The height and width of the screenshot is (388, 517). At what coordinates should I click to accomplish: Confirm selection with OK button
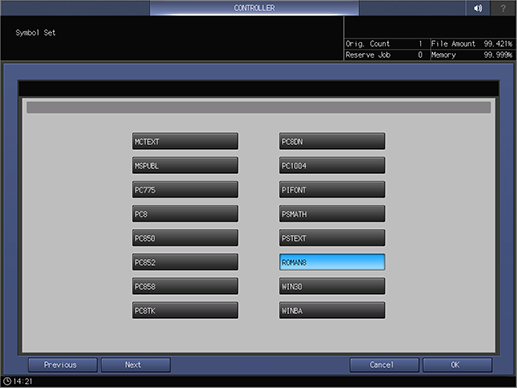pyautogui.click(x=457, y=365)
